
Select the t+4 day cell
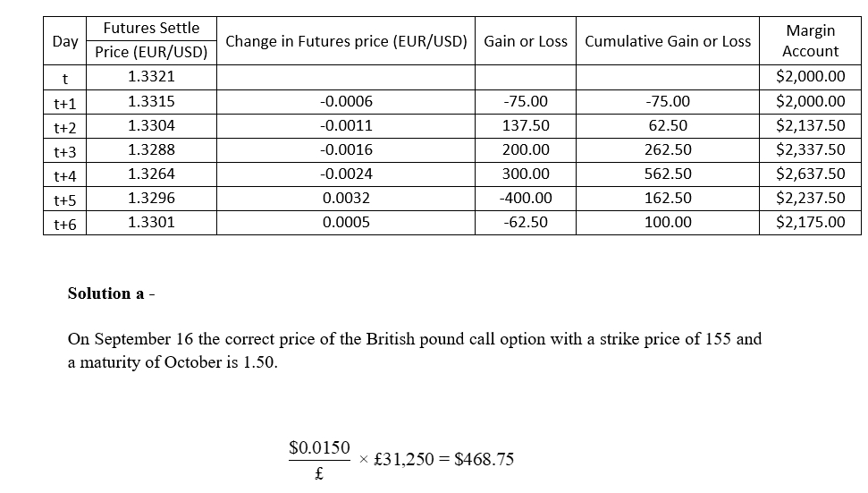[65, 174]
